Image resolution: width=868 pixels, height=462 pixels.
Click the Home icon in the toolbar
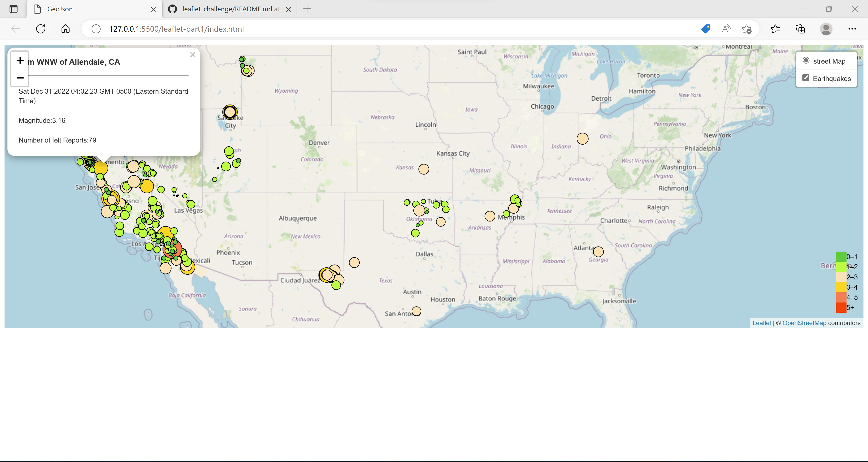[65, 29]
